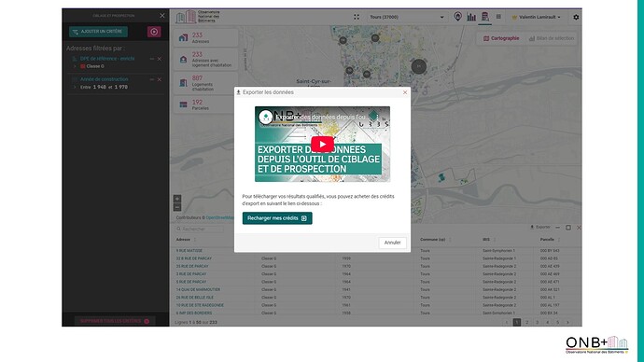Click the Recharger mes crédits button

coord(277,218)
